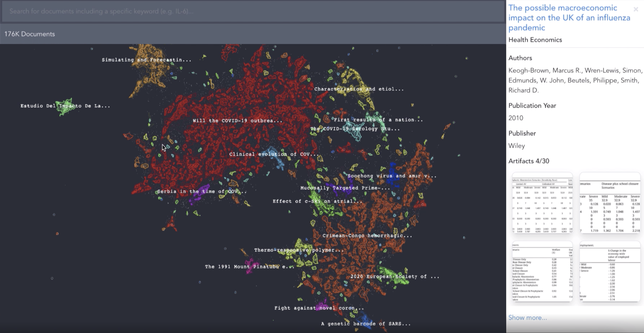Open the Disease plus school closure table thumbnail

[610, 203]
